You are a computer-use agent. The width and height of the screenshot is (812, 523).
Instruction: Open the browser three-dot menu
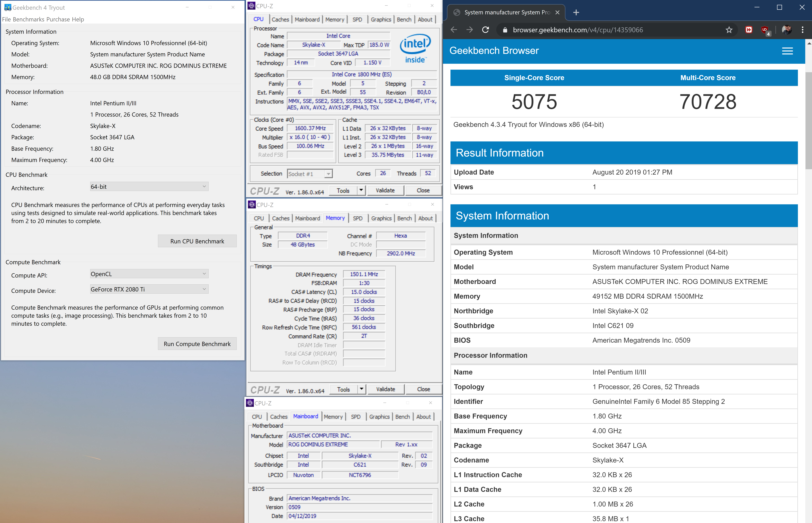[803, 30]
